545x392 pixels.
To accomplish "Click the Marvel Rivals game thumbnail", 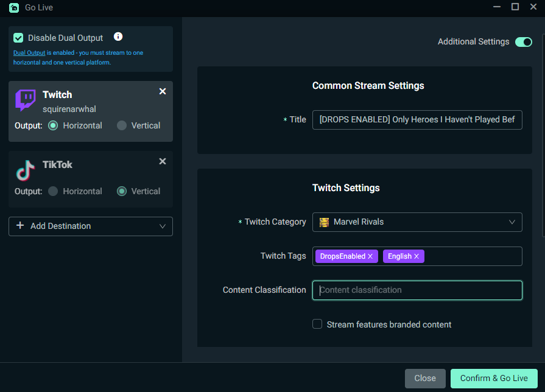I will [x=323, y=222].
